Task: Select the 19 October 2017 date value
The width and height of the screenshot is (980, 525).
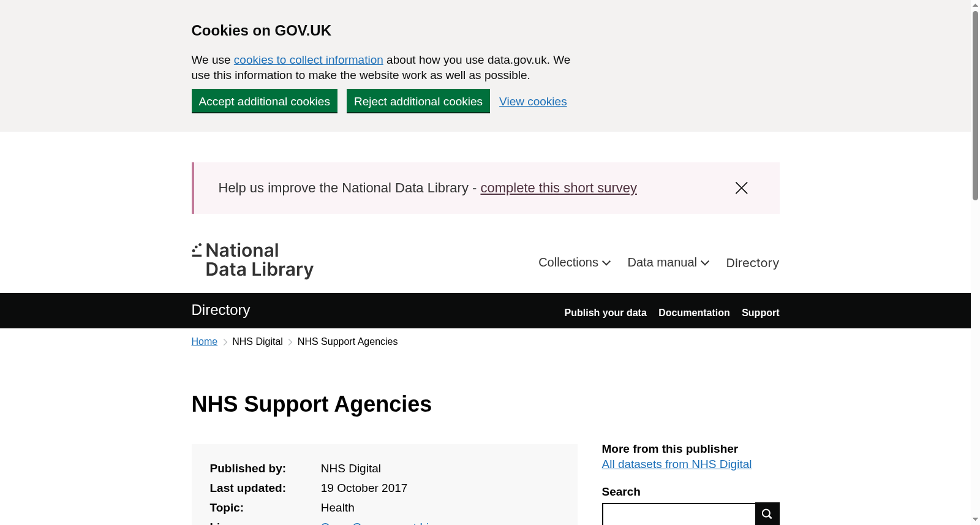Action: (364, 488)
